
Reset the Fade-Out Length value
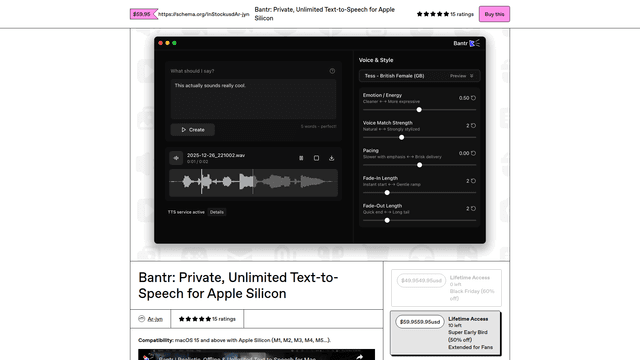473,209
